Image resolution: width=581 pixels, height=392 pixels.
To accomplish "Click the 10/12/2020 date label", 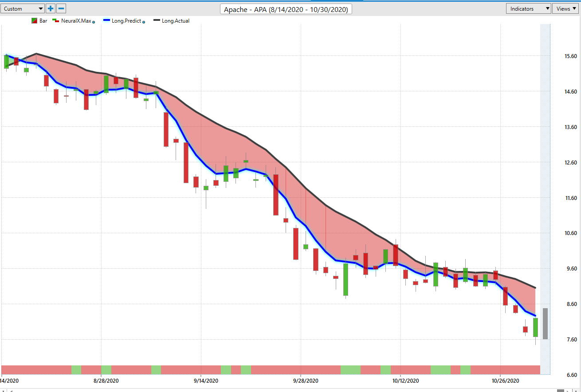I will [405, 381].
